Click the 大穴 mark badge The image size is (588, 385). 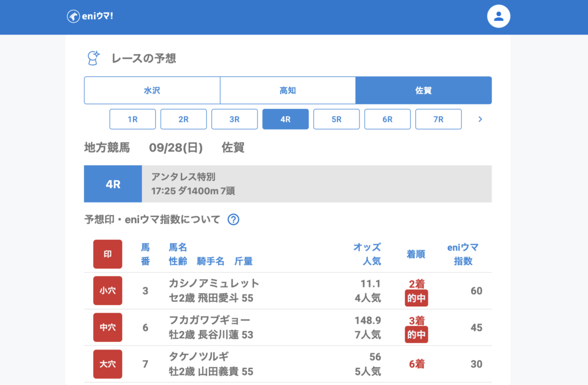(x=107, y=364)
